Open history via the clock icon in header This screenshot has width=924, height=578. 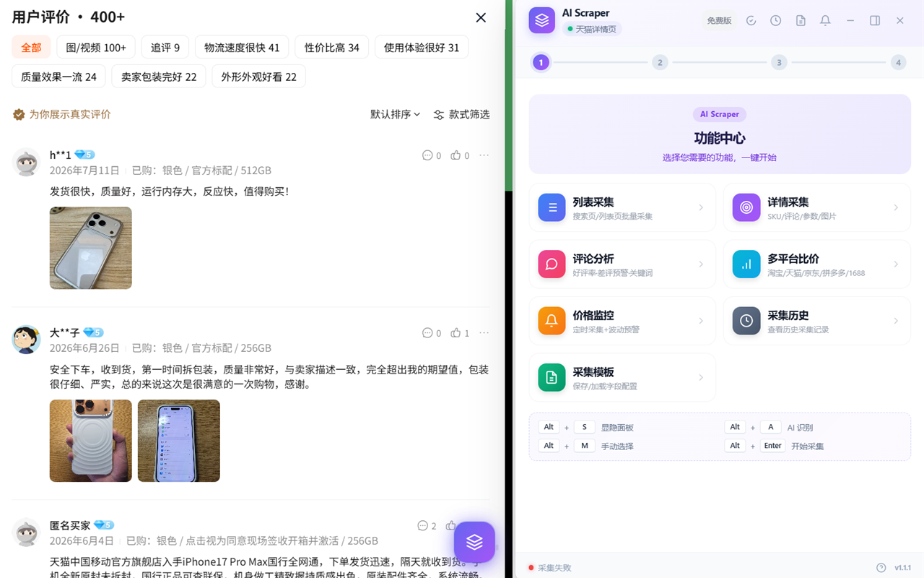(775, 21)
